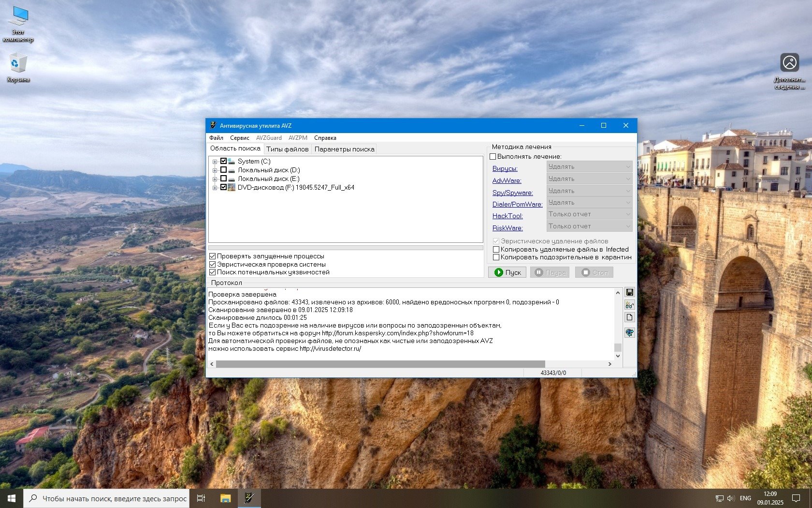Click the protocol scroll-right arrow
The image size is (812, 508).
coord(610,364)
